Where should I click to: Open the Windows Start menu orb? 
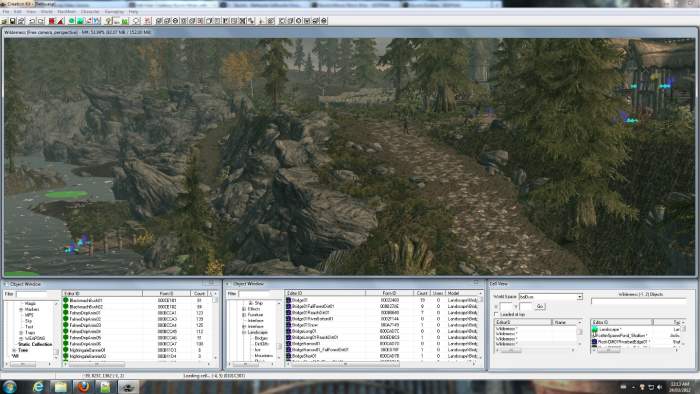tap(9, 386)
